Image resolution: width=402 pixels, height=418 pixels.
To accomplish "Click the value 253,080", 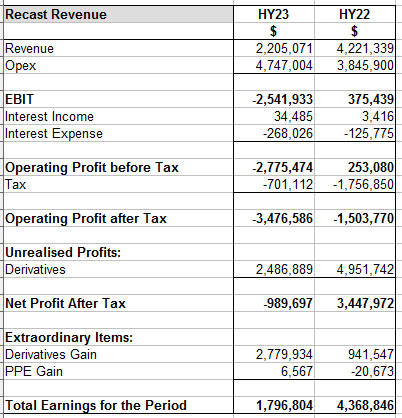I will [371, 168].
